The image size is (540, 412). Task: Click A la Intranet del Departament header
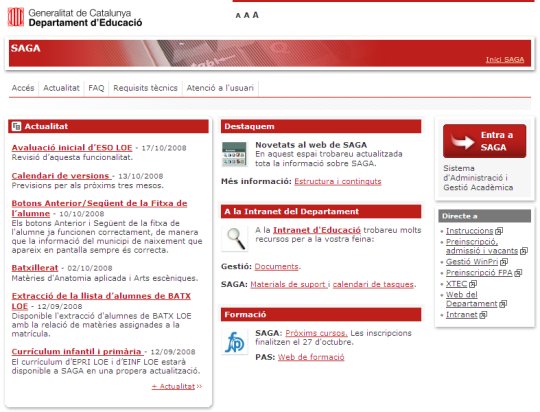point(321,212)
